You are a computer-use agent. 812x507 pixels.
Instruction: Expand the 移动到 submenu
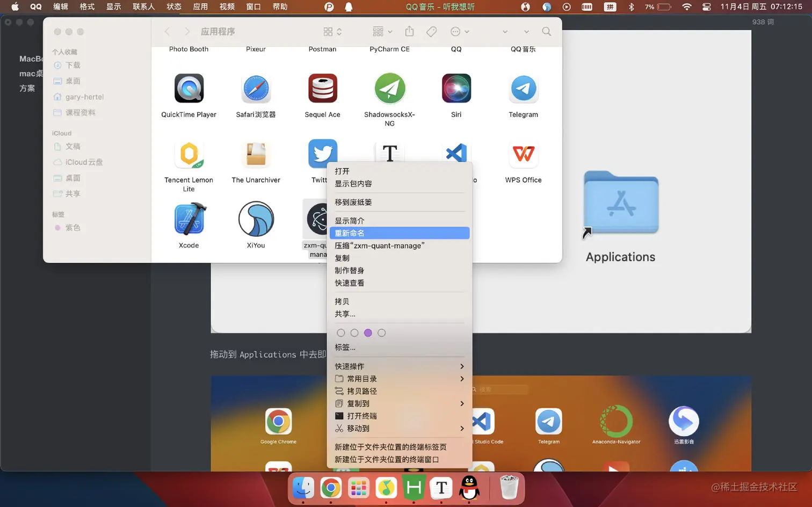coord(399,428)
